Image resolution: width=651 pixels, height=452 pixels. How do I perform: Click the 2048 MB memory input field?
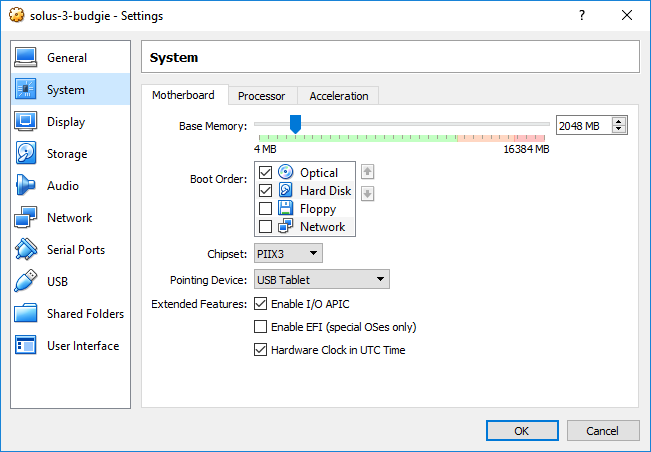[583, 125]
